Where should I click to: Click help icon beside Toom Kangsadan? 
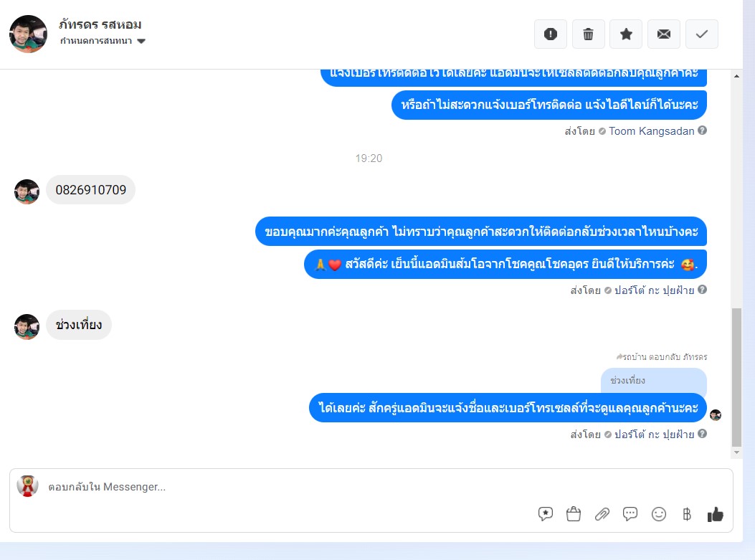pos(703,130)
